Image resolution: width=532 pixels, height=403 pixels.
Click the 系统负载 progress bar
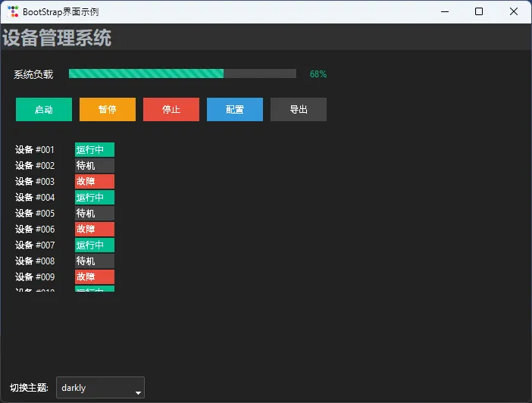pos(182,73)
